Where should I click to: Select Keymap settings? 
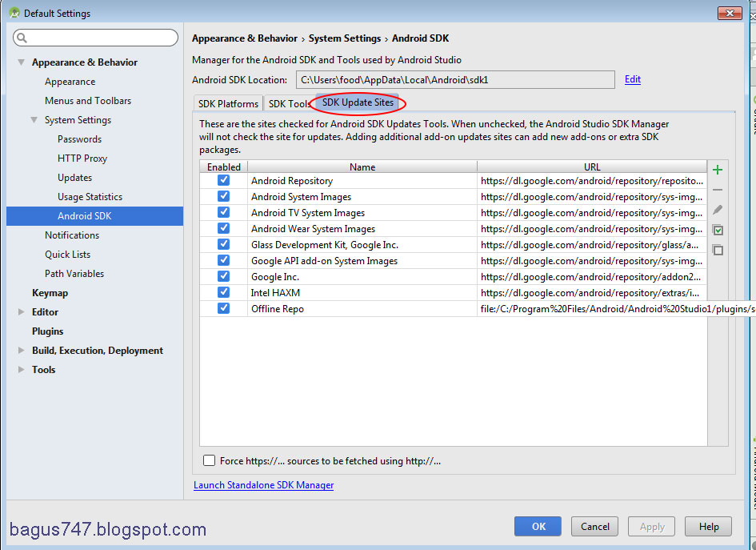(50, 293)
